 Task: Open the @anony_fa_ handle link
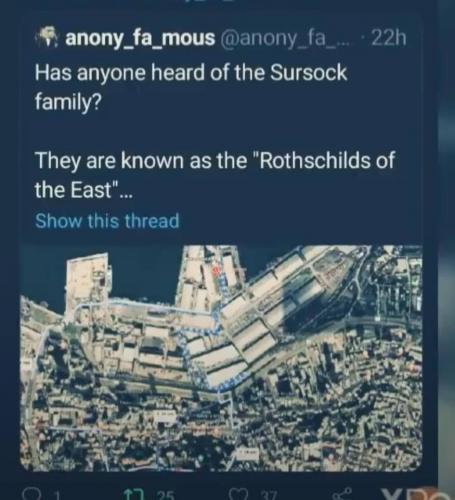[x=284, y=38]
